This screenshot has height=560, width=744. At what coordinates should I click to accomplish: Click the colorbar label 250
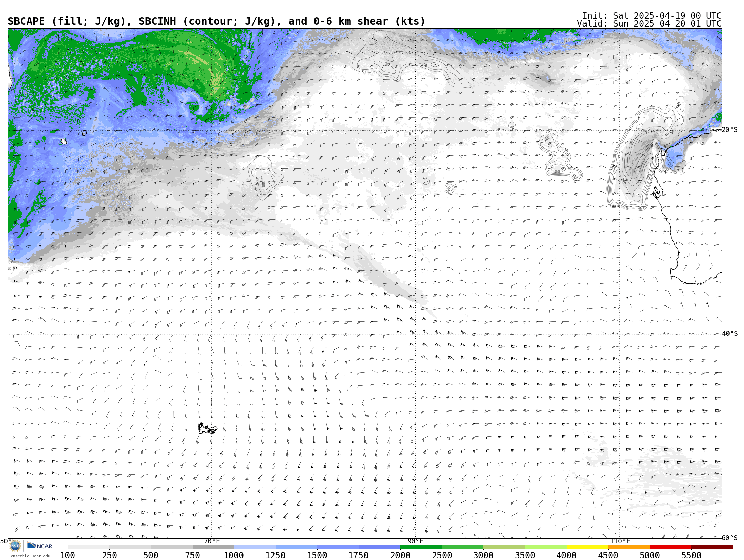click(x=109, y=556)
